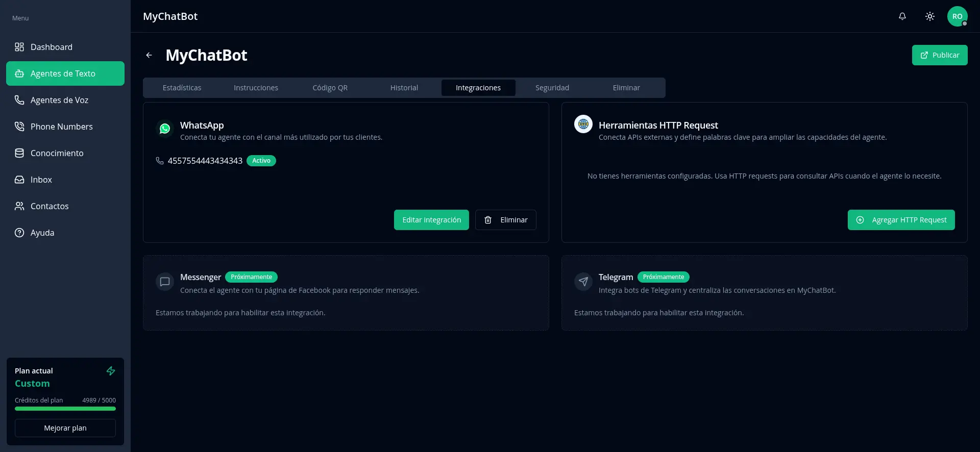Click the Activo status badge
Image resolution: width=980 pixels, height=452 pixels.
(261, 161)
